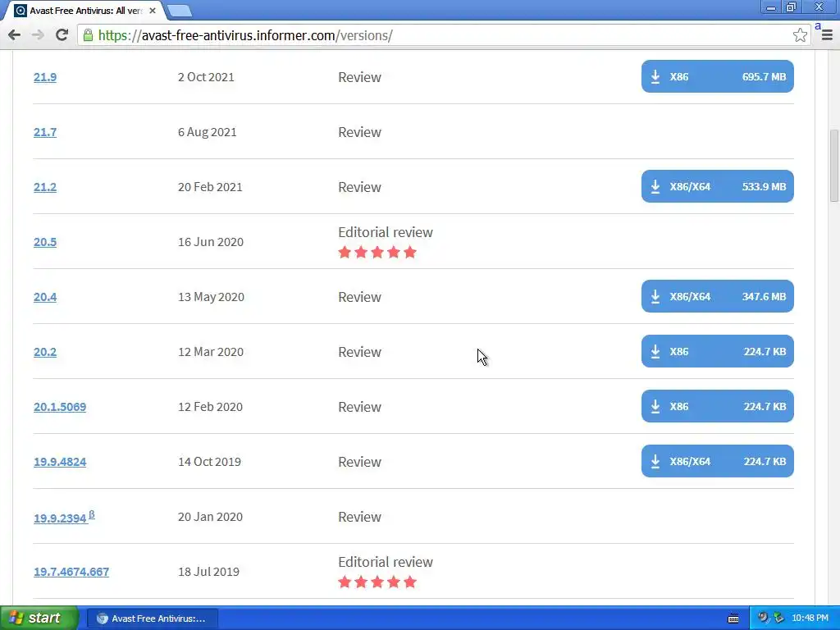Image resolution: width=840 pixels, height=630 pixels.
Task: Go back to the previous page
Action: [x=15, y=35]
